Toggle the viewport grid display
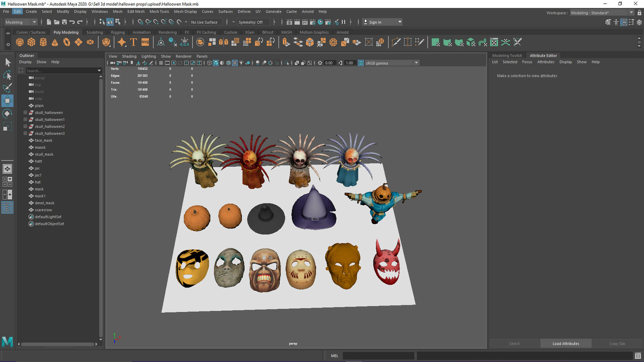Image resolution: width=644 pixels, height=362 pixels. 161,63
